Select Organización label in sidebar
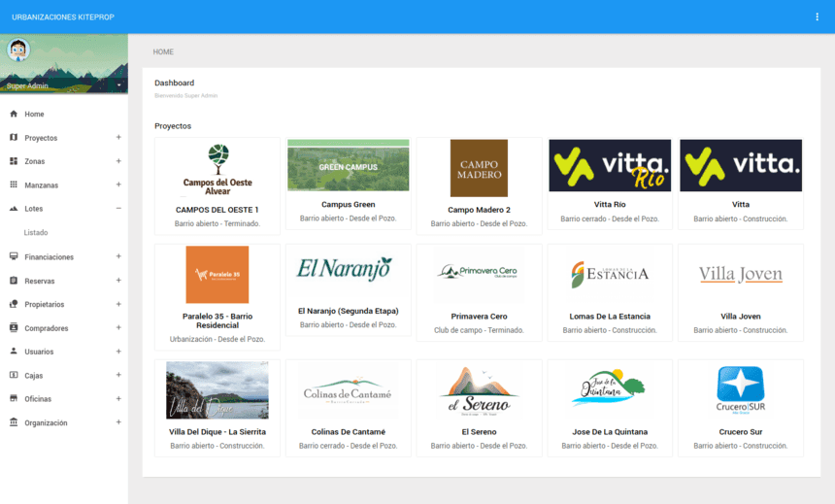 [46, 423]
